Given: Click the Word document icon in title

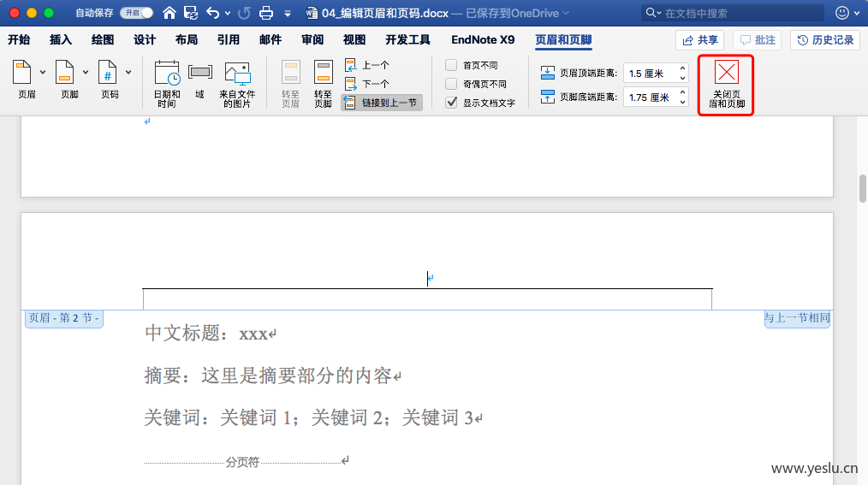Looking at the screenshot, I should click(x=312, y=13).
